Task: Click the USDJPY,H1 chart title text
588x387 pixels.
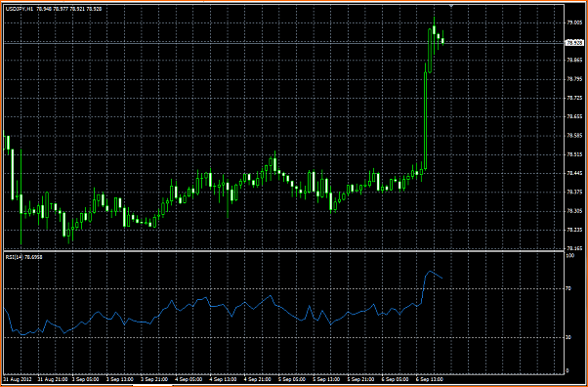Action: coord(20,9)
